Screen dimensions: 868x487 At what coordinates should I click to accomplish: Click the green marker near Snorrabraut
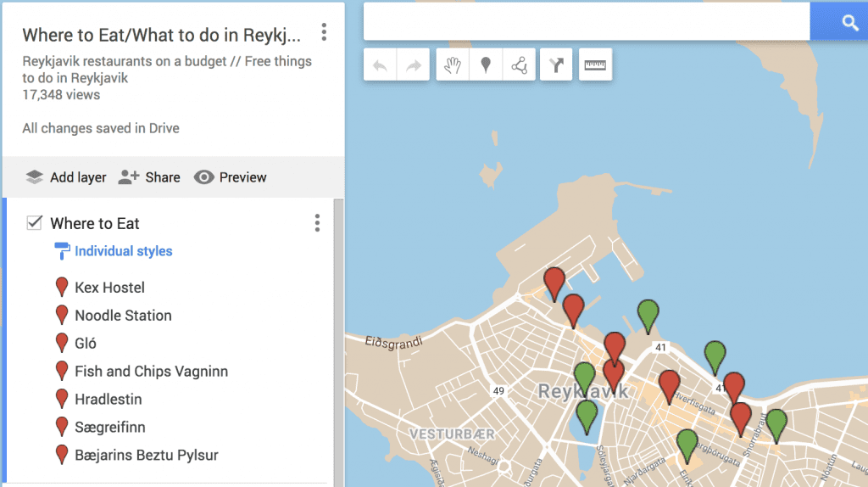click(x=776, y=424)
